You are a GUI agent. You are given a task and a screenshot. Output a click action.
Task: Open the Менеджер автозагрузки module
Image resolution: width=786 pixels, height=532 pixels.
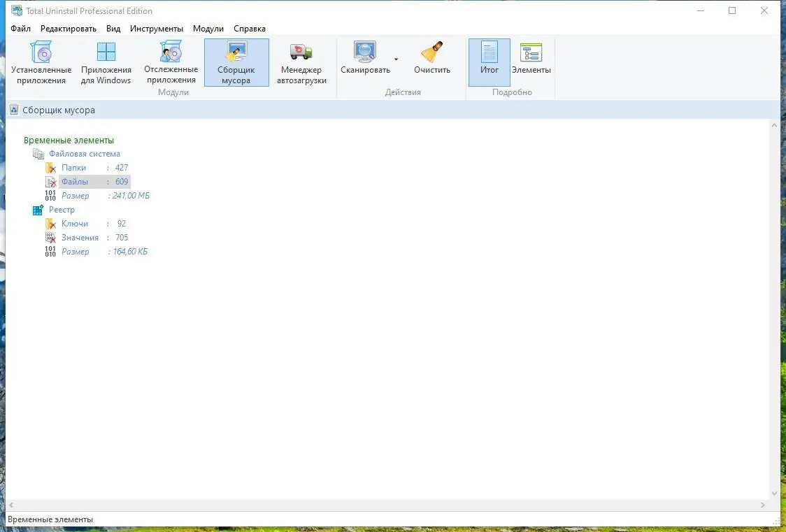pyautogui.click(x=301, y=63)
